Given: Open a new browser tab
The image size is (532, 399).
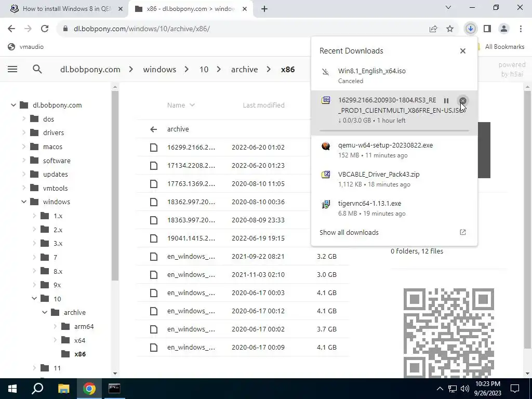Looking at the screenshot, I should click(x=264, y=9).
